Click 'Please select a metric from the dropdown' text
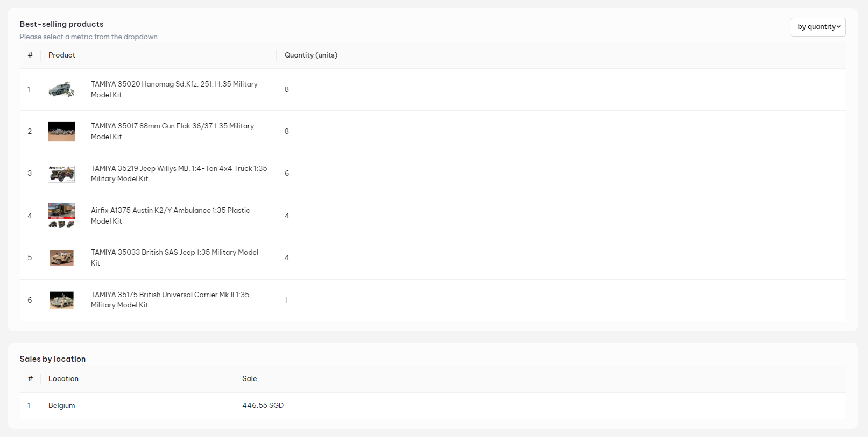The height and width of the screenshot is (437, 868). click(89, 37)
